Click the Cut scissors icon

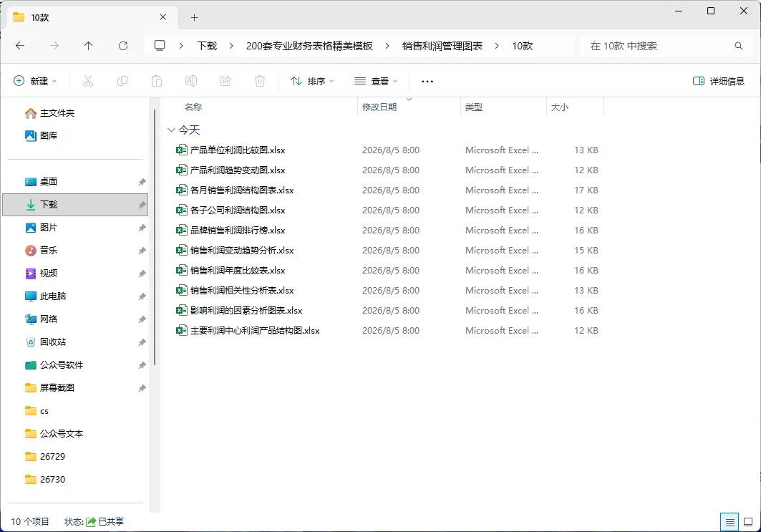[88, 81]
